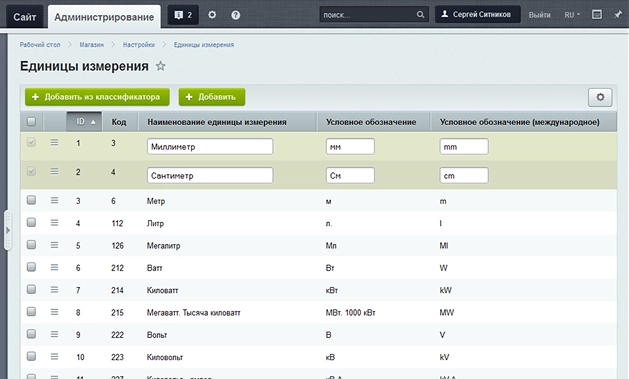Image resolution: width=629 pixels, height=379 pixels.
Task: Select the checkbox for Литр row
Action: click(x=31, y=222)
